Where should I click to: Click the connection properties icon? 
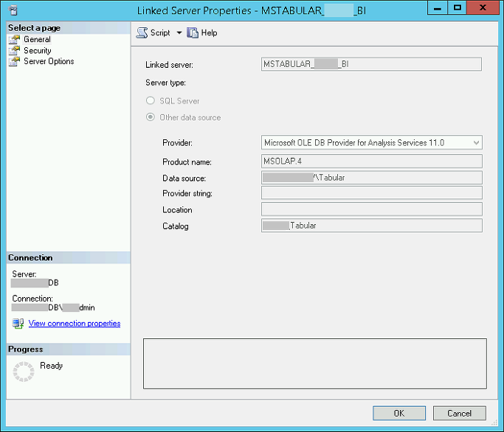coord(18,323)
